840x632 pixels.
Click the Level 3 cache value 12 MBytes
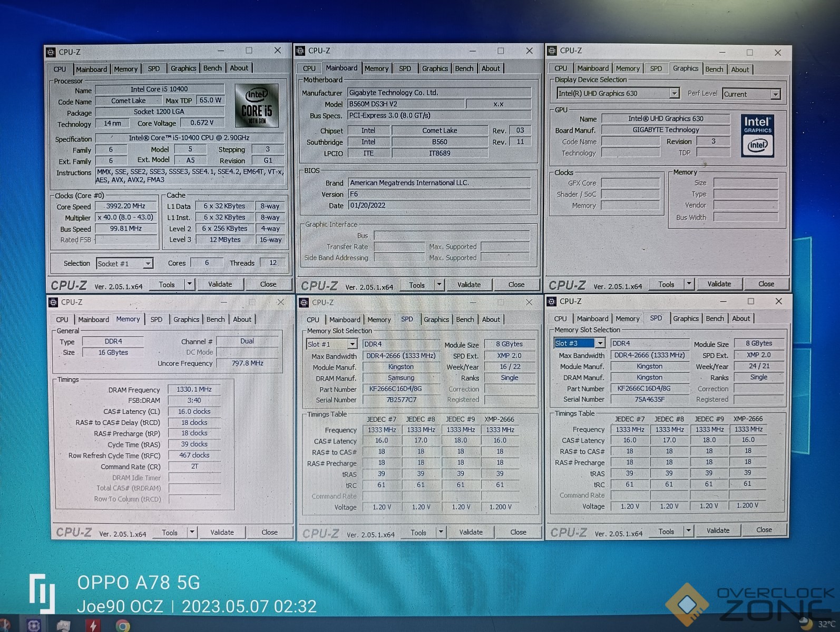coord(225,240)
